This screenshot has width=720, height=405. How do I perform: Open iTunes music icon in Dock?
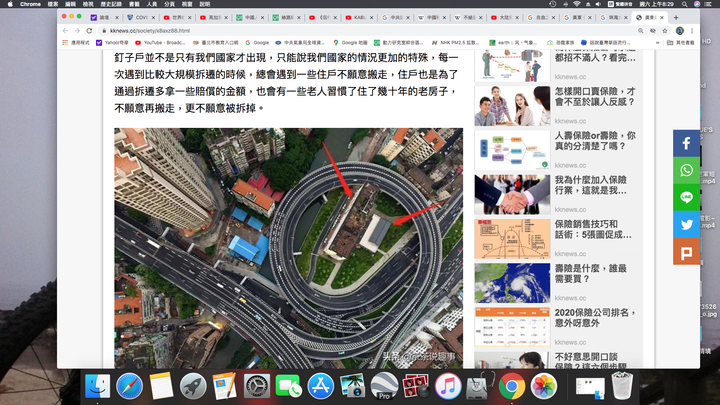[x=448, y=386]
